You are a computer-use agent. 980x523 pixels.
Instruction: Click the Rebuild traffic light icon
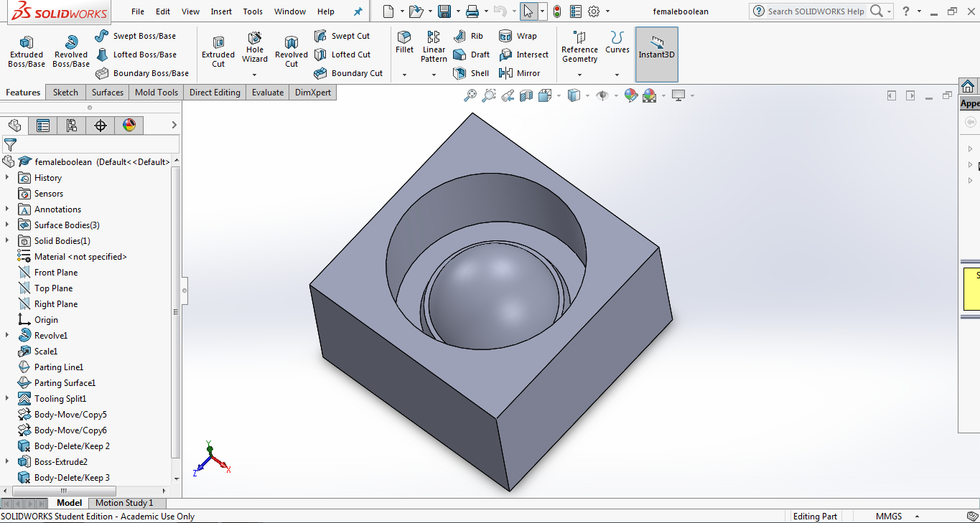pyautogui.click(x=556, y=11)
